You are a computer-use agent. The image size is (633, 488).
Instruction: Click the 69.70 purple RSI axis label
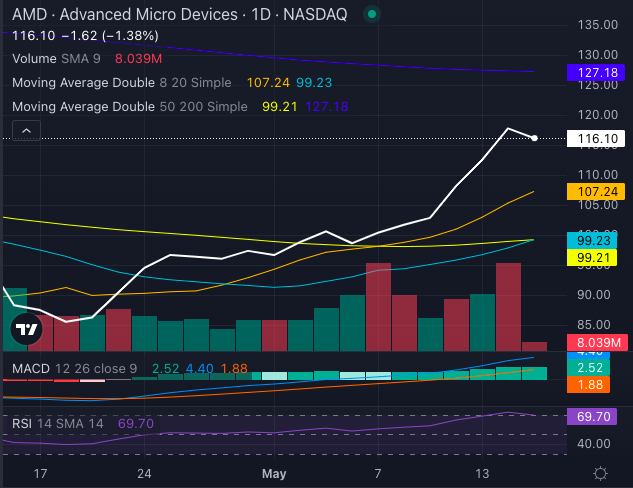592,416
